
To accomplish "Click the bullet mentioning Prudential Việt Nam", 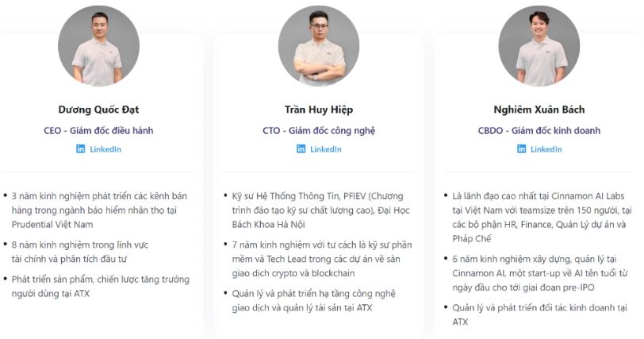I will pos(98,209).
